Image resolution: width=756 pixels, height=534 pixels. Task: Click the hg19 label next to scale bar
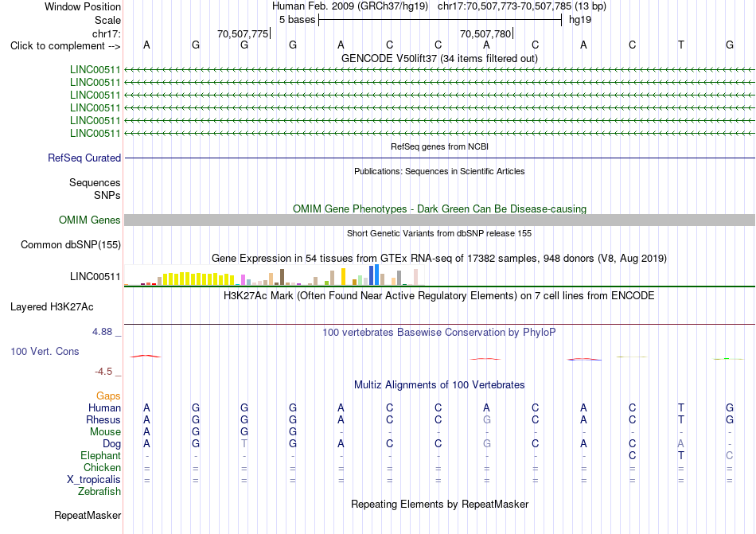pyautogui.click(x=580, y=20)
